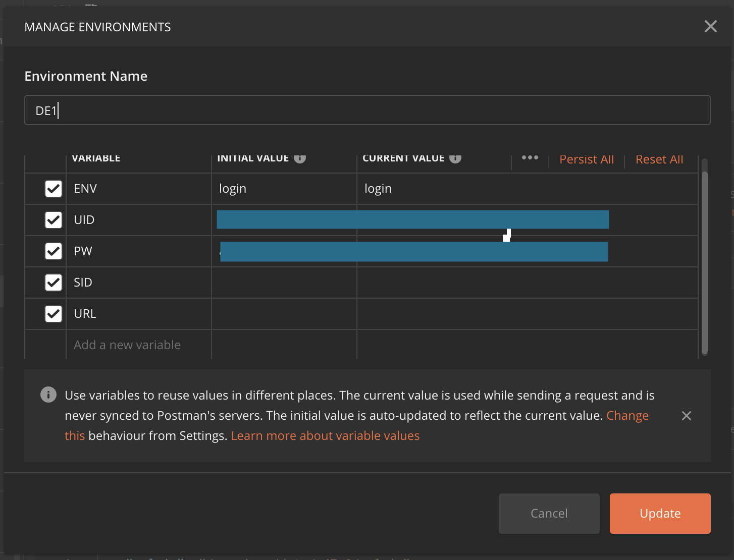This screenshot has width=734, height=560.
Task: Click Persist All link
Action: pos(587,159)
